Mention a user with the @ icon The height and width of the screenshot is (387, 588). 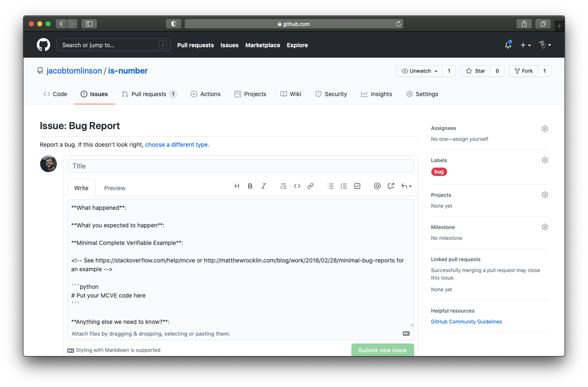point(377,186)
